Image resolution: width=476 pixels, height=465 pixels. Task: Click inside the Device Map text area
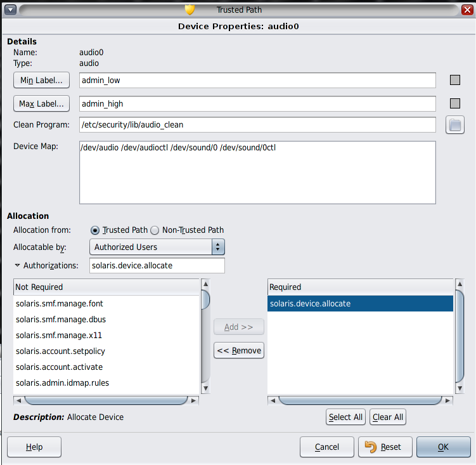click(257, 173)
